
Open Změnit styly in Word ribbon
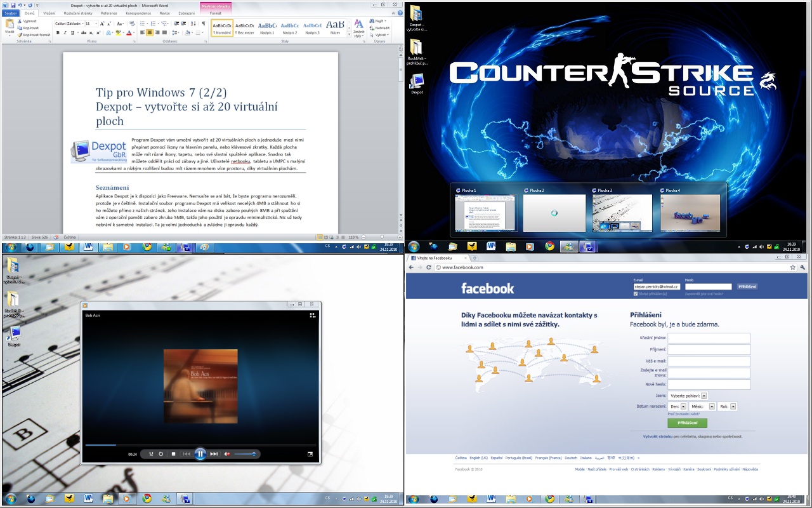[x=358, y=29]
